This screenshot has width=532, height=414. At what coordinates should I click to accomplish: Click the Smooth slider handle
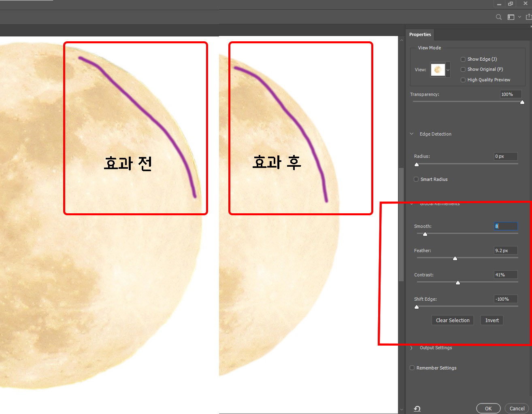[x=425, y=234]
